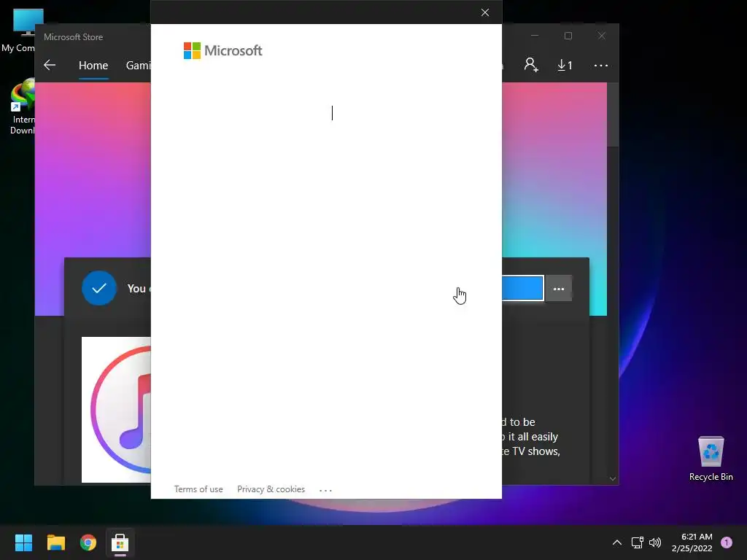The image size is (747, 560).
Task: Click Microsoft Store taskbar icon
Action: (x=120, y=542)
